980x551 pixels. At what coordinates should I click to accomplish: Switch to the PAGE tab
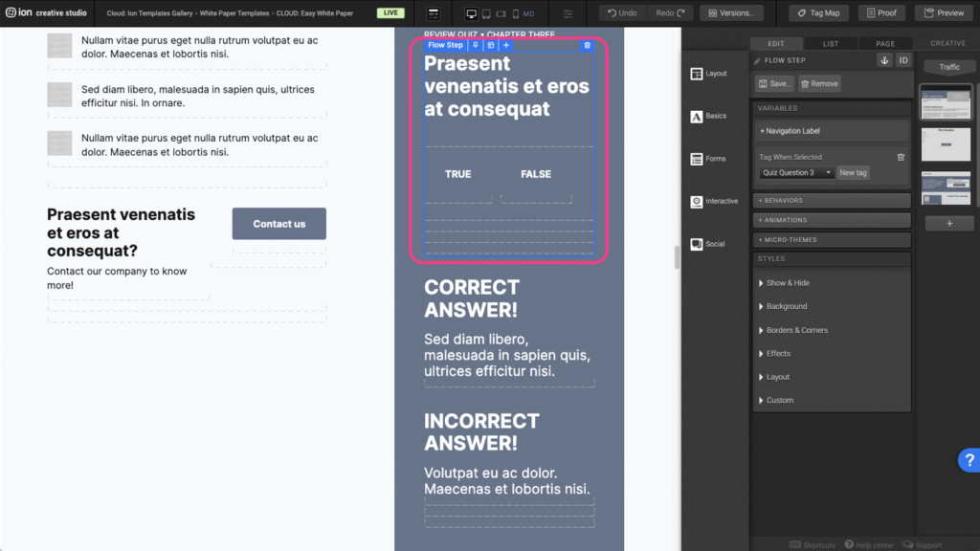[x=885, y=43]
